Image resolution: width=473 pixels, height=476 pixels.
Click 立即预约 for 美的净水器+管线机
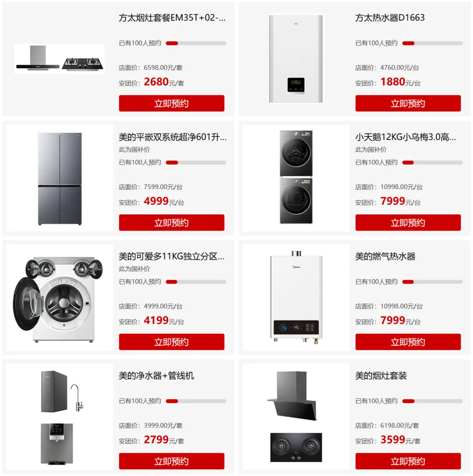point(171,461)
